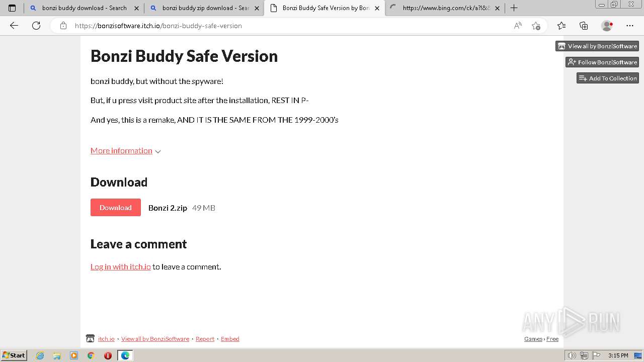The height and width of the screenshot is (362, 644).
Task: Click Add To Collection button
Action: (608, 78)
